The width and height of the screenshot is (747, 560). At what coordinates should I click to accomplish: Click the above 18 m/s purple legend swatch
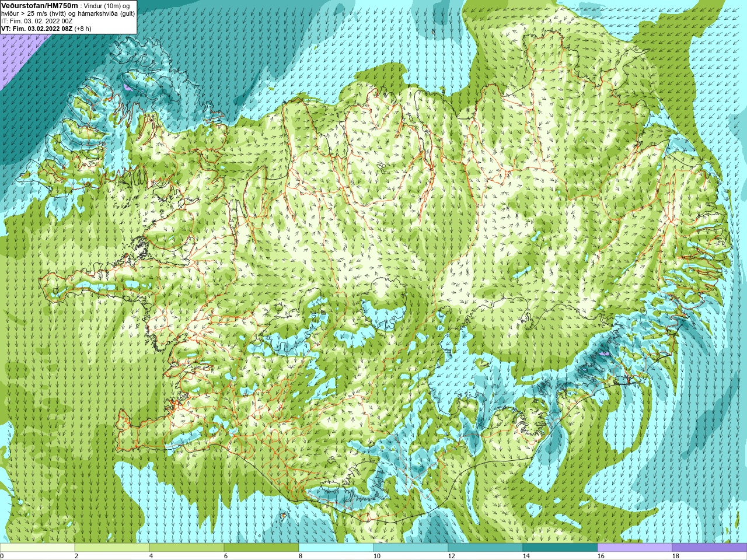[x=710, y=547]
